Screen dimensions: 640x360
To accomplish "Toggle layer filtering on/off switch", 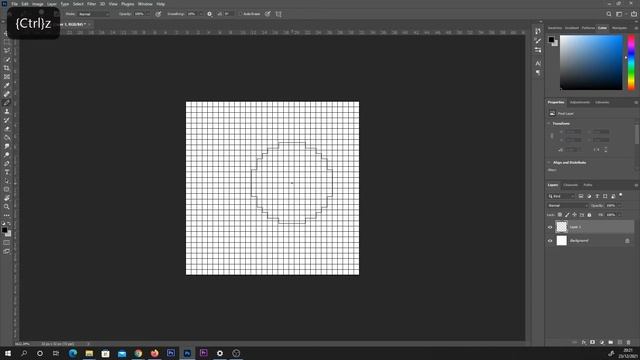I will (x=621, y=195).
